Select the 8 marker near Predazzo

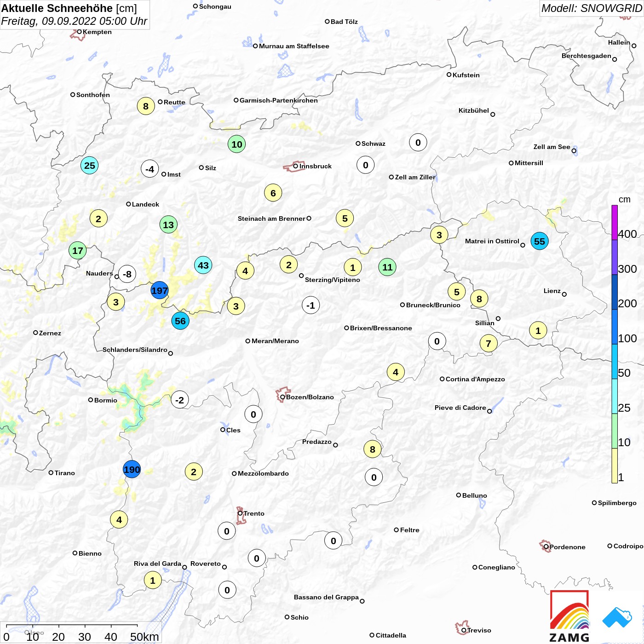373,449
